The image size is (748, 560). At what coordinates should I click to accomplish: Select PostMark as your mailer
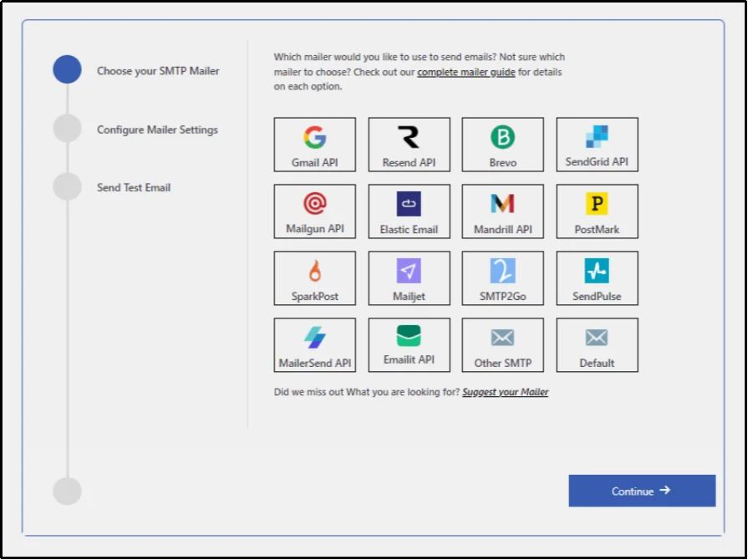coord(597,211)
